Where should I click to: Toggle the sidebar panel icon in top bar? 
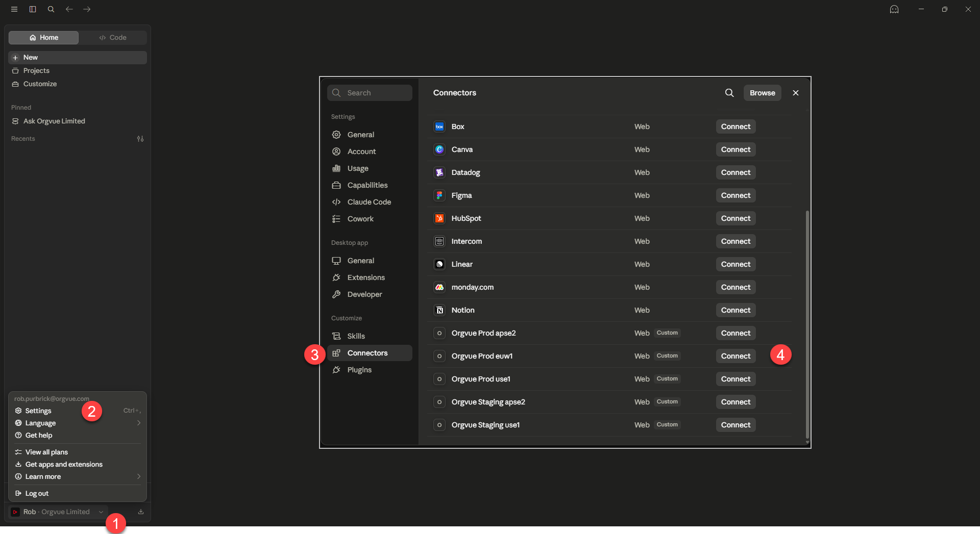click(33, 9)
